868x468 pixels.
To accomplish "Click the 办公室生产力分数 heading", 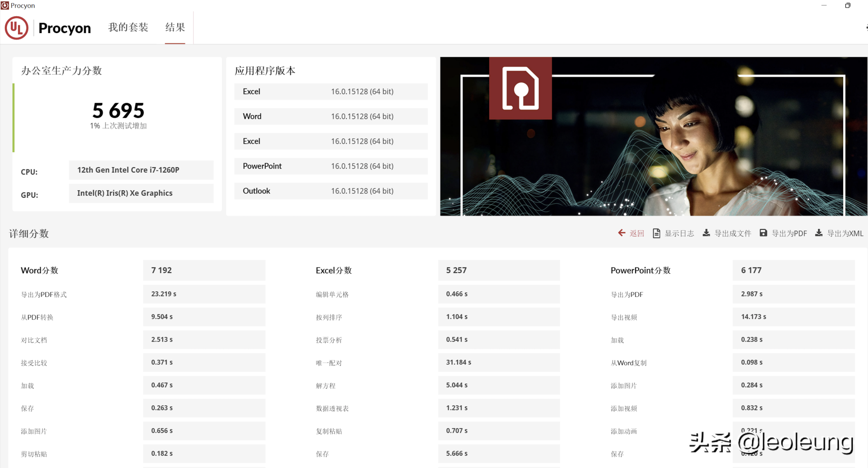I will click(61, 71).
